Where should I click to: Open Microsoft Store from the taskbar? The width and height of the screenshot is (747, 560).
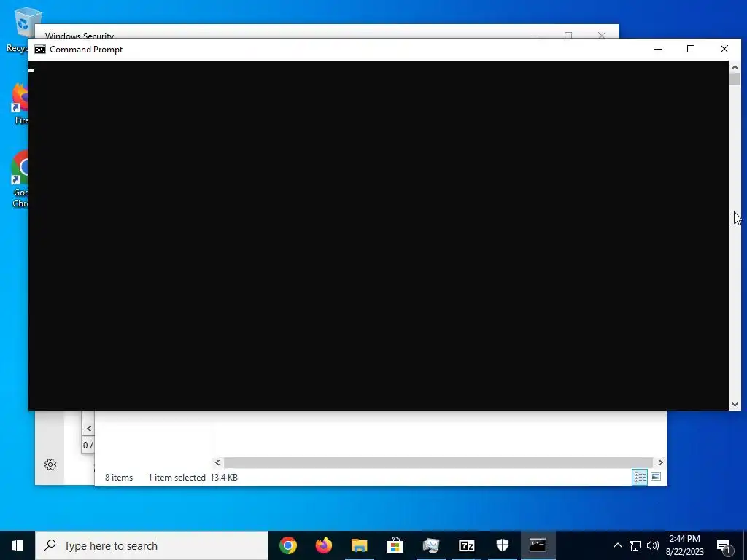[x=395, y=545]
